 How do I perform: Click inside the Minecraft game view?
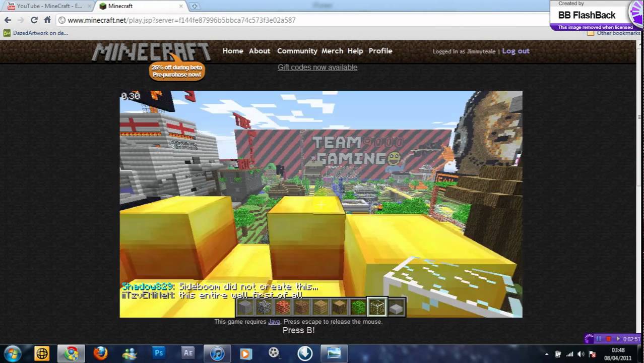click(x=321, y=204)
